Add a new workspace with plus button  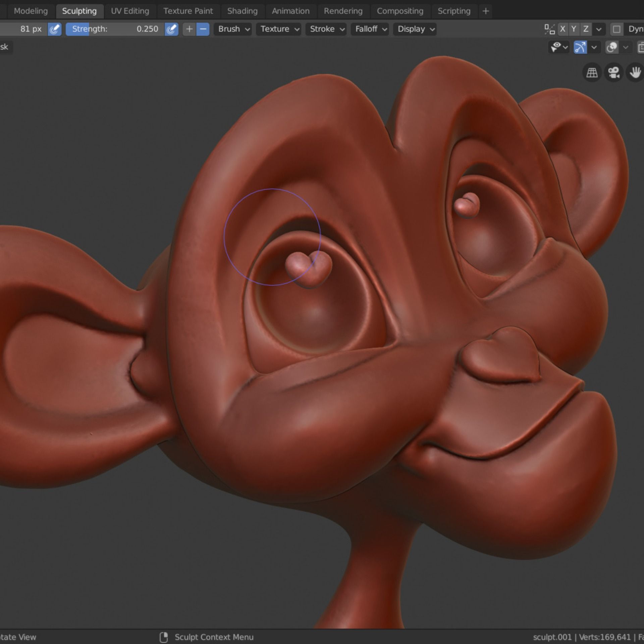(485, 11)
